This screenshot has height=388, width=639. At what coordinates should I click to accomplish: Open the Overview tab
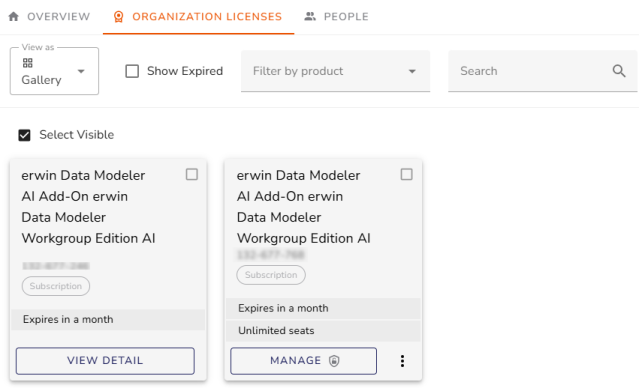(49, 17)
